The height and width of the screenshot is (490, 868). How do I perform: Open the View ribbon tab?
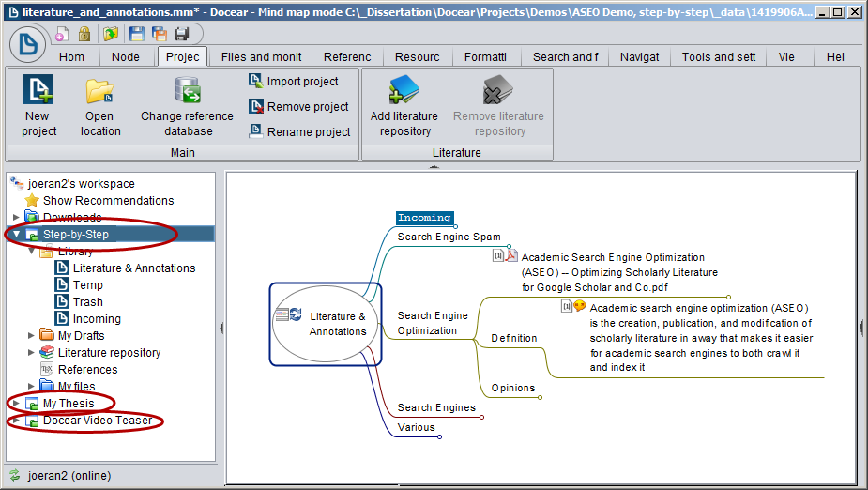point(786,57)
